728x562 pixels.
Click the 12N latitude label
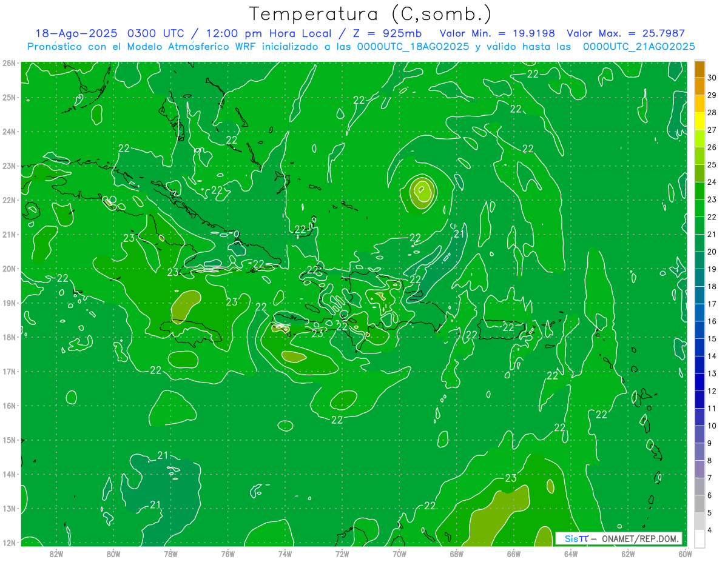coord(9,543)
